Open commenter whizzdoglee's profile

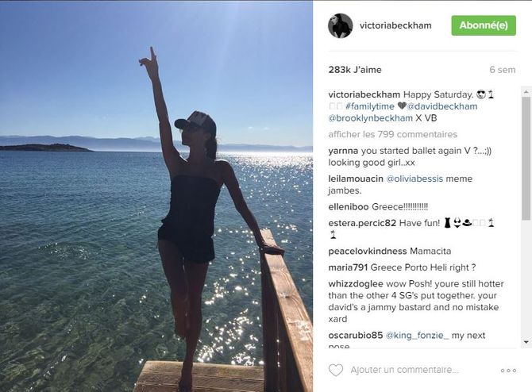point(356,284)
